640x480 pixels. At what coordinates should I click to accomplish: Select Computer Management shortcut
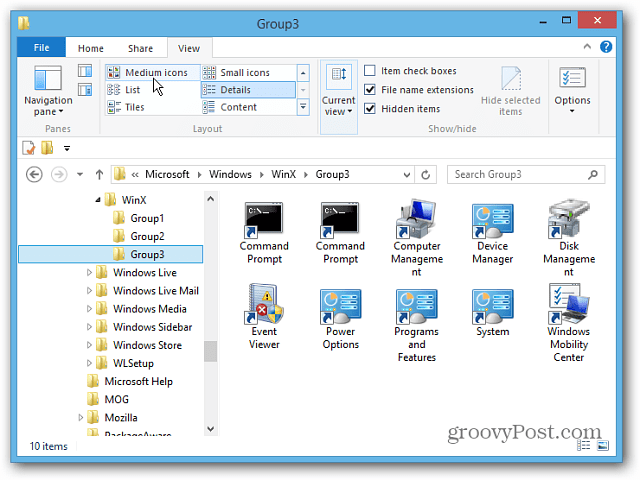coord(416,238)
